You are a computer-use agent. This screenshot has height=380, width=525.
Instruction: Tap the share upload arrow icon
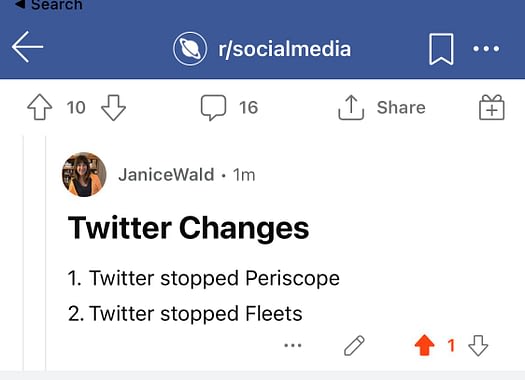(351, 107)
